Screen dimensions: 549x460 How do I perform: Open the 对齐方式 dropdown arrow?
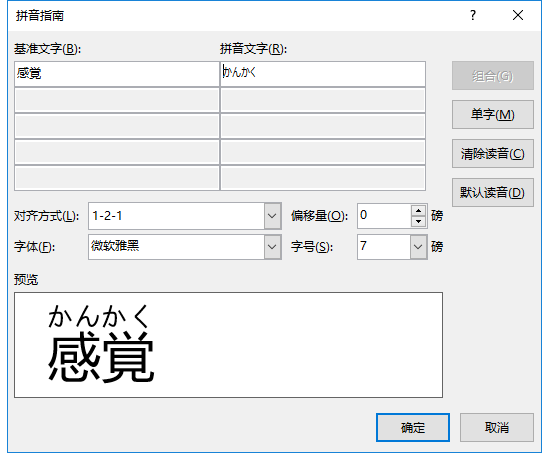pos(272,216)
